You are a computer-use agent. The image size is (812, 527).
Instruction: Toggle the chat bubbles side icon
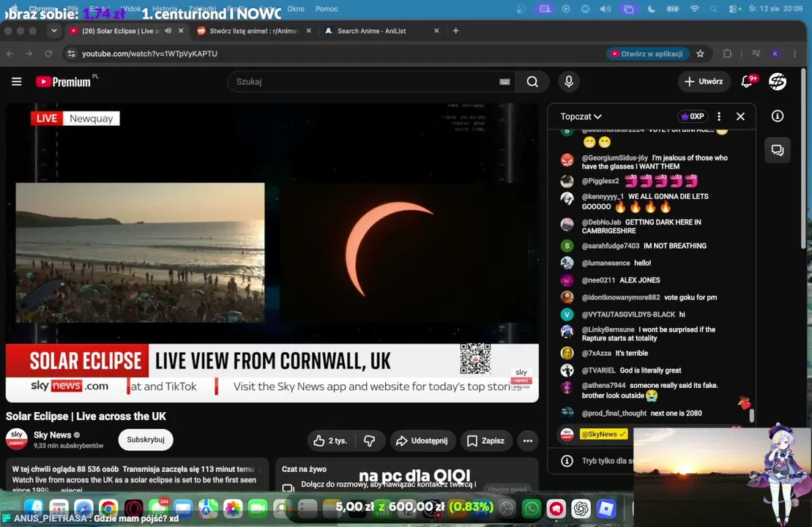(x=778, y=150)
